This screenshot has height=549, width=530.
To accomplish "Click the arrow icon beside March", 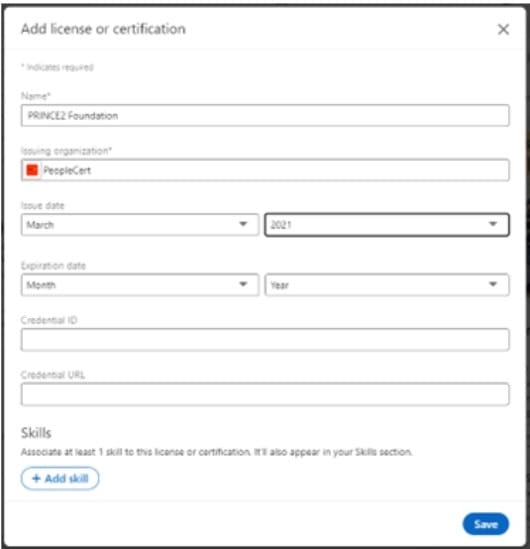I will click(243, 224).
